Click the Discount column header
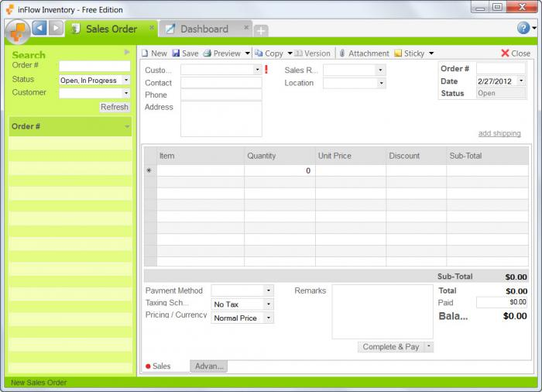The width and height of the screenshot is (542, 392). 417,156
